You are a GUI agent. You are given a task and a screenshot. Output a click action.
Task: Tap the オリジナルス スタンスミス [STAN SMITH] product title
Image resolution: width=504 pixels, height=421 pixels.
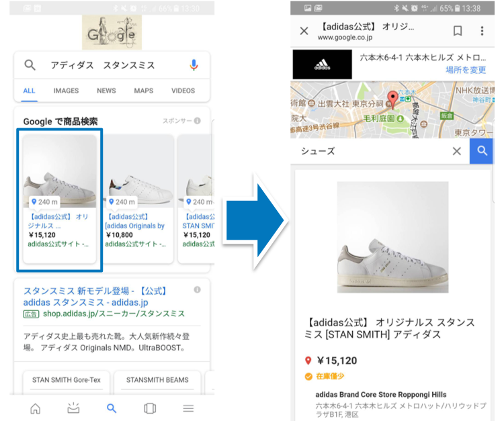(390, 328)
